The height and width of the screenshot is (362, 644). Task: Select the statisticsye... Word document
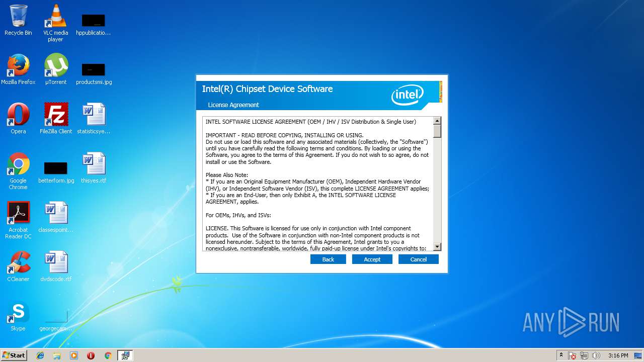(94, 119)
